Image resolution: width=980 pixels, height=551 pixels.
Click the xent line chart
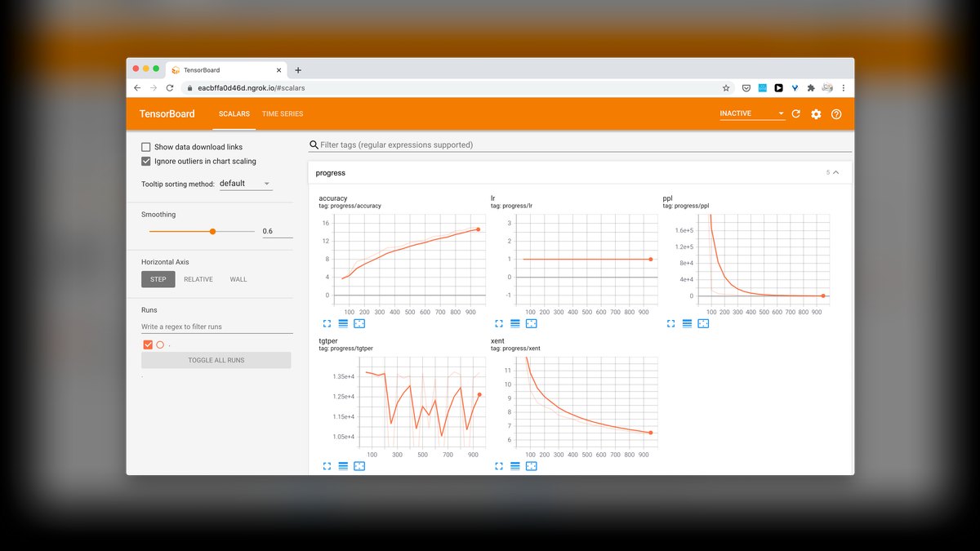point(586,402)
